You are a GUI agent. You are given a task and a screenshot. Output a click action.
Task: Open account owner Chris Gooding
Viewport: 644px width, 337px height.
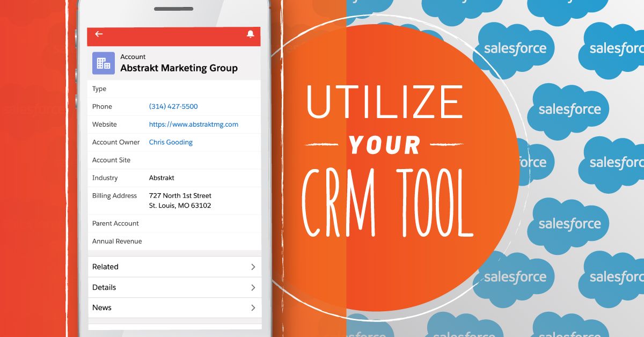pos(171,142)
